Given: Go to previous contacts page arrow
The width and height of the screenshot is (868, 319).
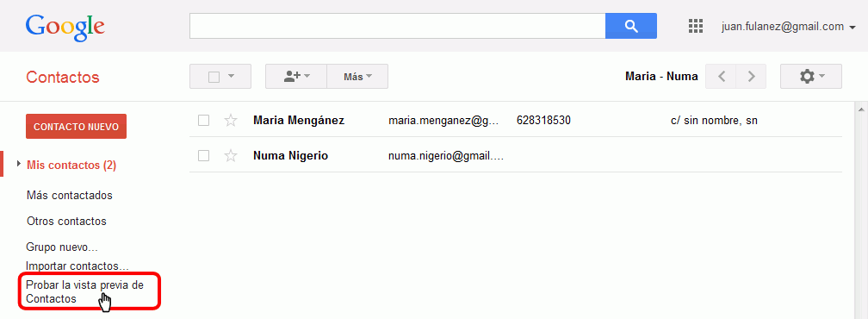Looking at the screenshot, I should (721, 77).
